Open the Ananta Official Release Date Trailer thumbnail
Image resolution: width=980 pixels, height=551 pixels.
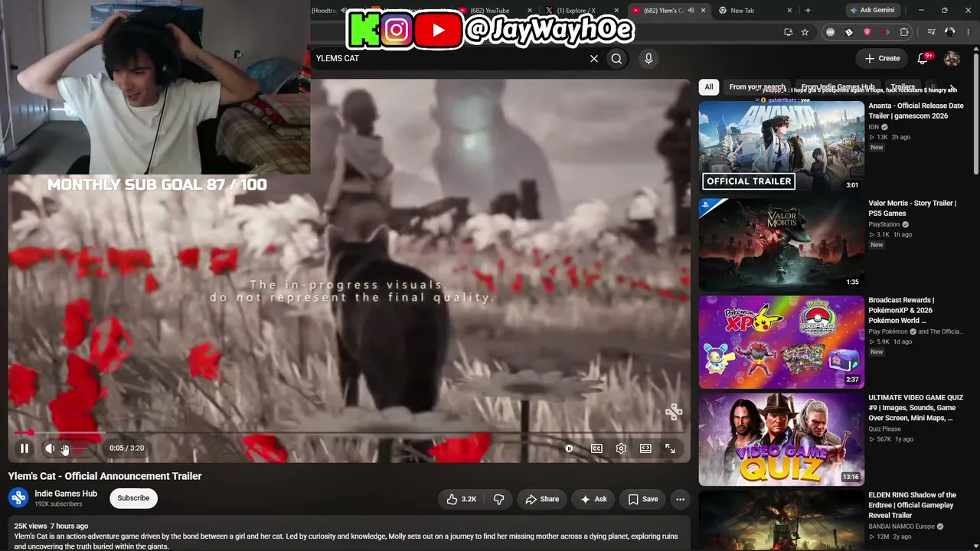[x=782, y=147]
